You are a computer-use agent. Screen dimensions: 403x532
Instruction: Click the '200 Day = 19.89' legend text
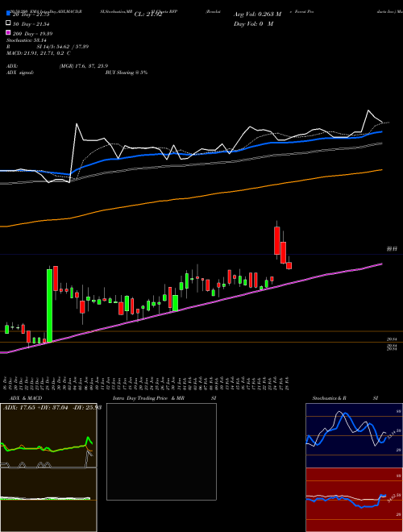point(32,34)
